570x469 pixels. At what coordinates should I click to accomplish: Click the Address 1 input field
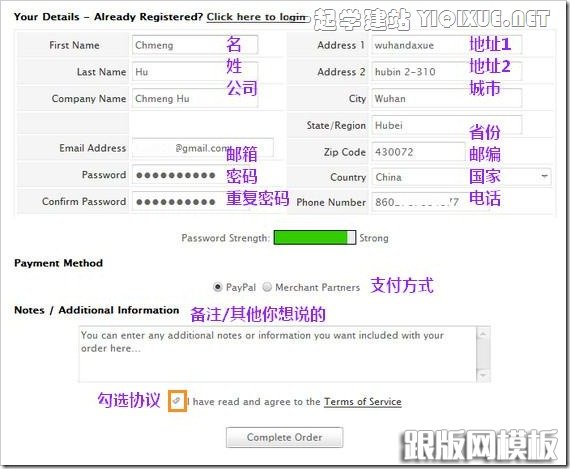click(447, 45)
